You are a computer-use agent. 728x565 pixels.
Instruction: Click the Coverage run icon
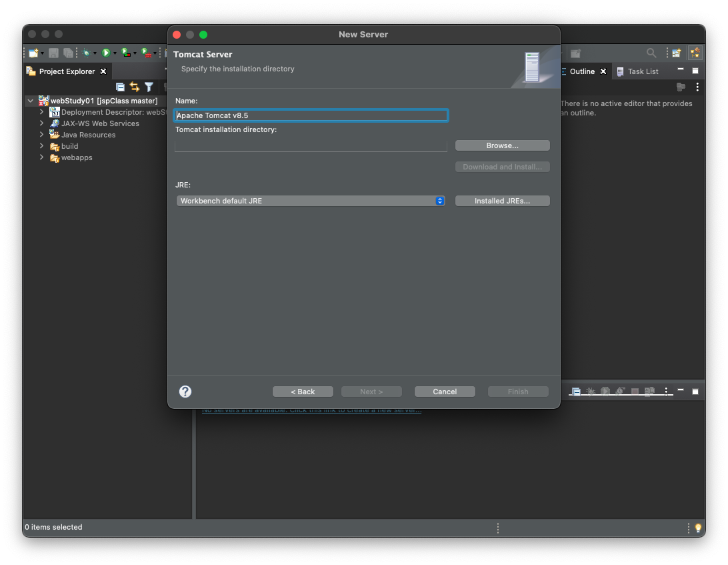[126, 53]
